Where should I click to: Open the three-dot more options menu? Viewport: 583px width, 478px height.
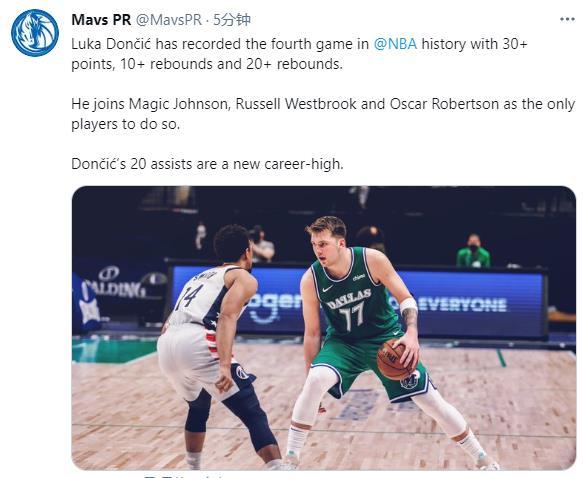(567, 19)
